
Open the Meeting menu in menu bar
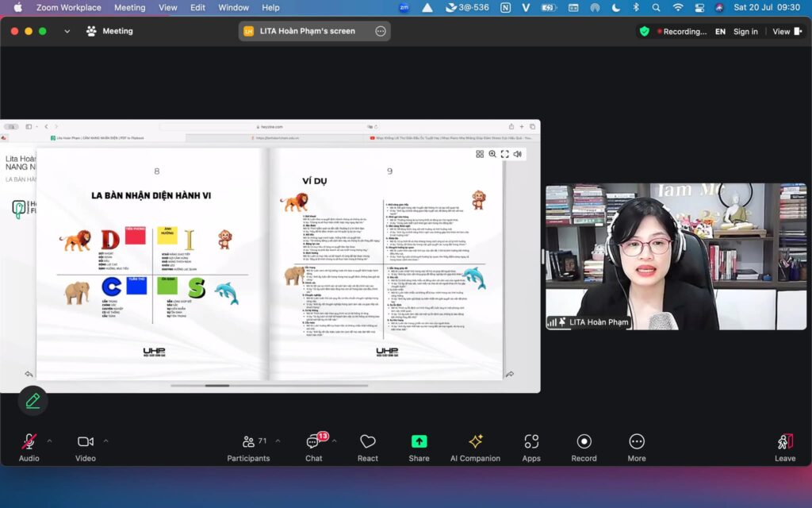[x=129, y=7]
